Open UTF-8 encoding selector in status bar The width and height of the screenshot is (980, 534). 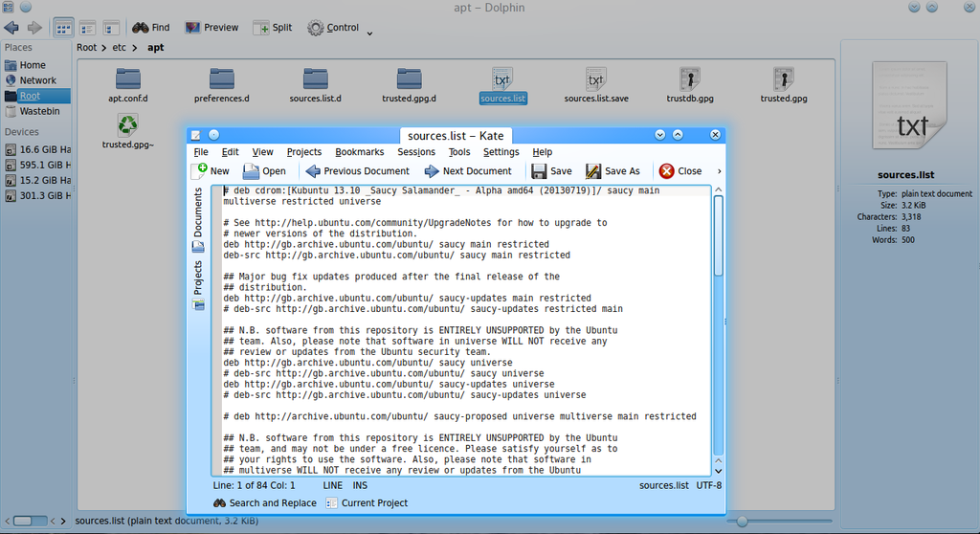[x=709, y=485]
